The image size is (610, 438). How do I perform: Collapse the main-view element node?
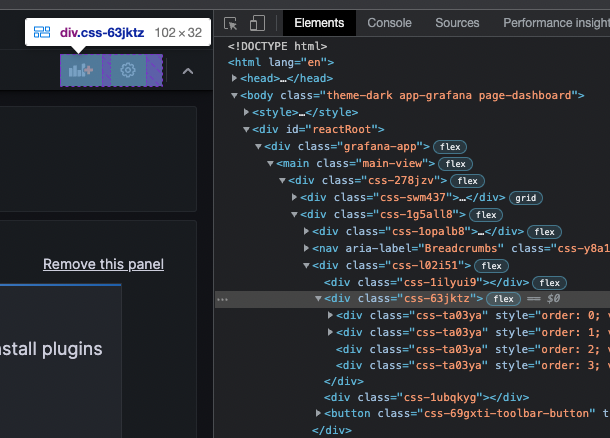click(x=270, y=163)
